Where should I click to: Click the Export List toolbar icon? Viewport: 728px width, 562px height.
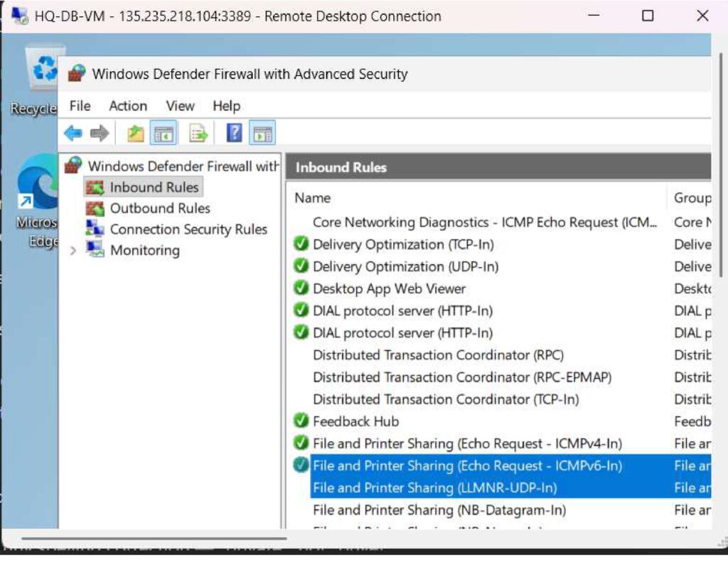pyautogui.click(x=198, y=133)
